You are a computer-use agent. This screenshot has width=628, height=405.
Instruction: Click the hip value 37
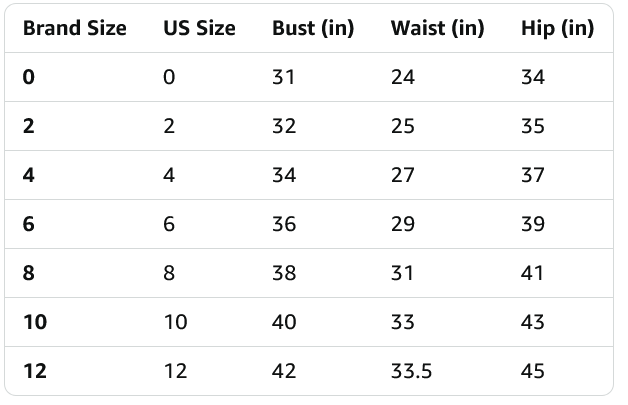tap(533, 175)
